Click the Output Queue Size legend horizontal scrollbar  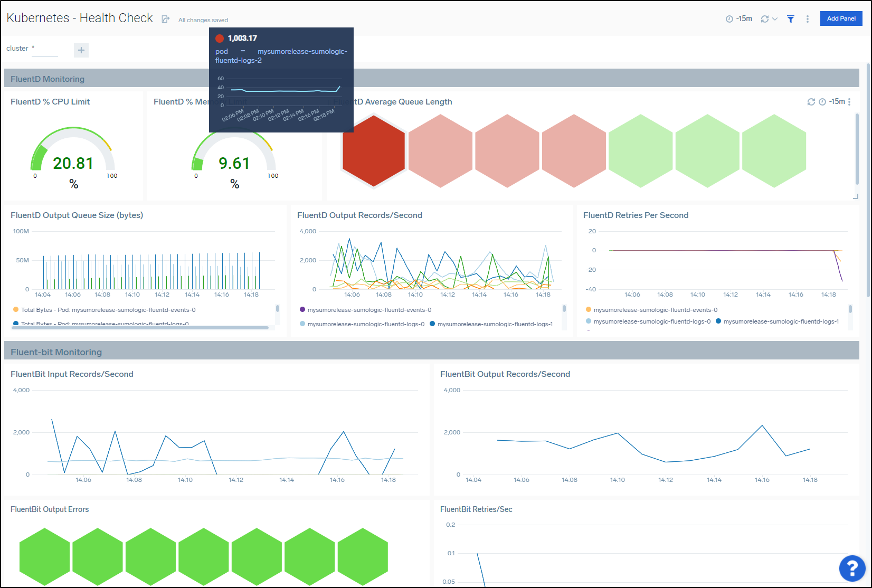coord(140,328)
